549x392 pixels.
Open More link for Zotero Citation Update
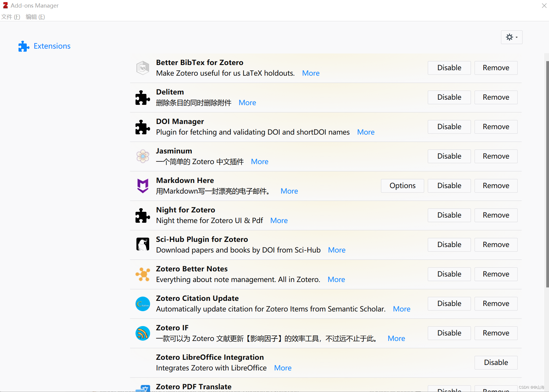402,309
